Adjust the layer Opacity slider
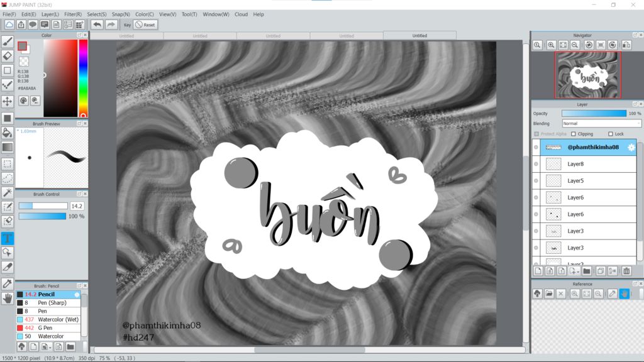Viewport: 644px width, 362px height. point(594,113)
